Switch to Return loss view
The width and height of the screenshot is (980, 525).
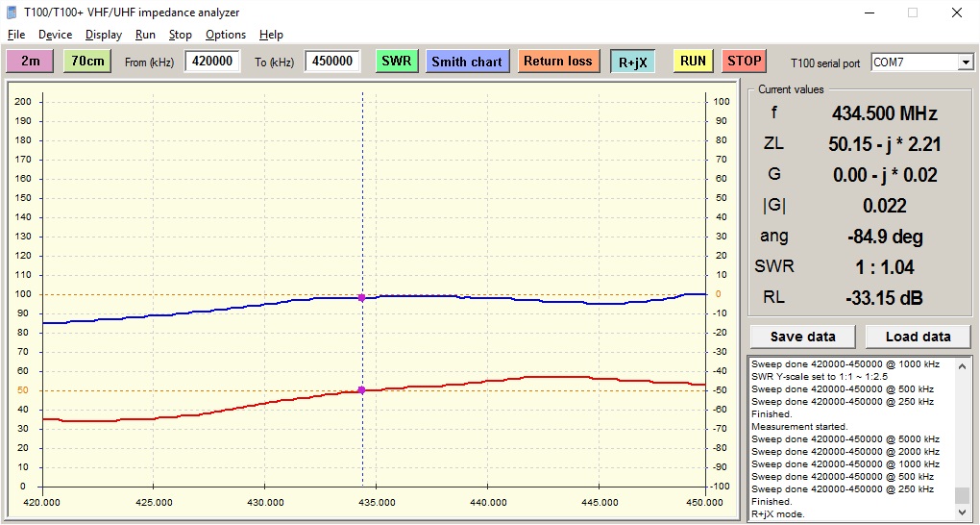[x=557, y=62]
